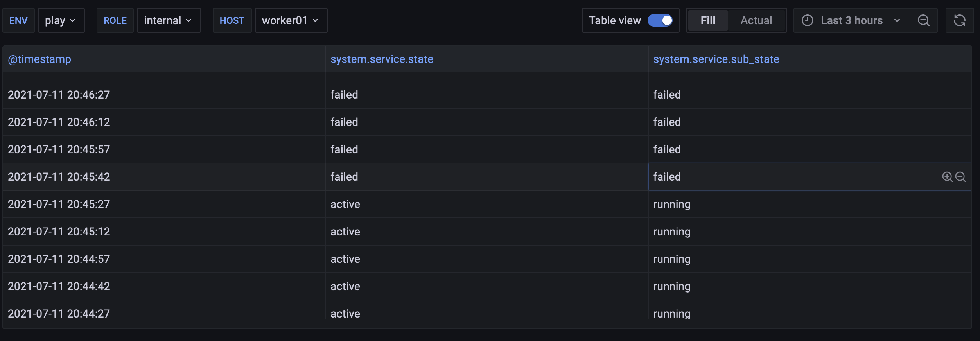Click the clock icon in time picker
This screenshot has height=341, width=980.
(x=808, y=20)
